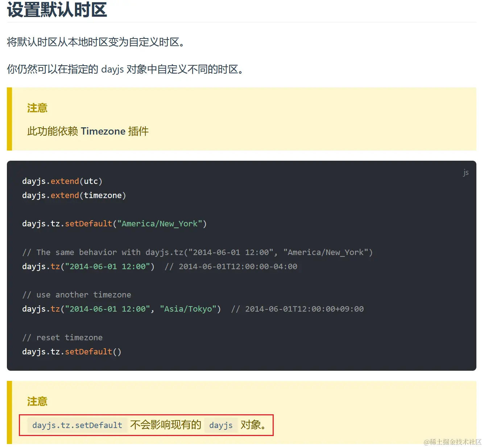Viewport: 484px width, 448px height.
Task: Click the red-highlighted note sentence
Action: coord(145,425)
